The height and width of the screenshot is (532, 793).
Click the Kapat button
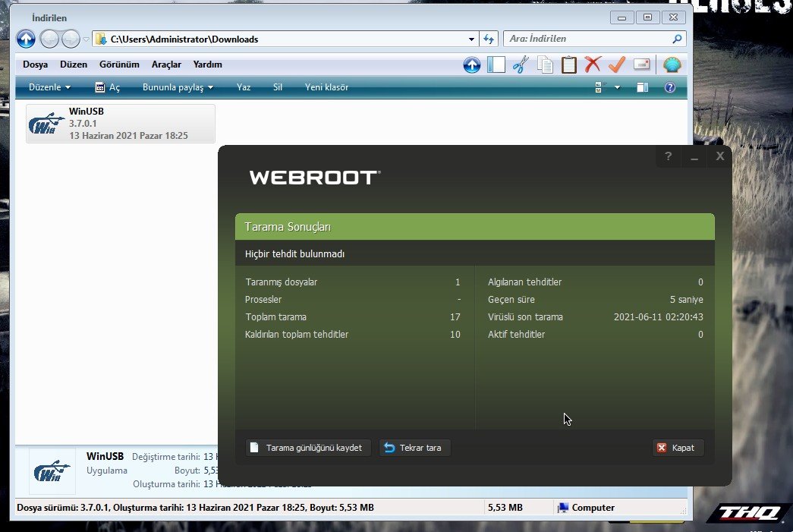678,448
